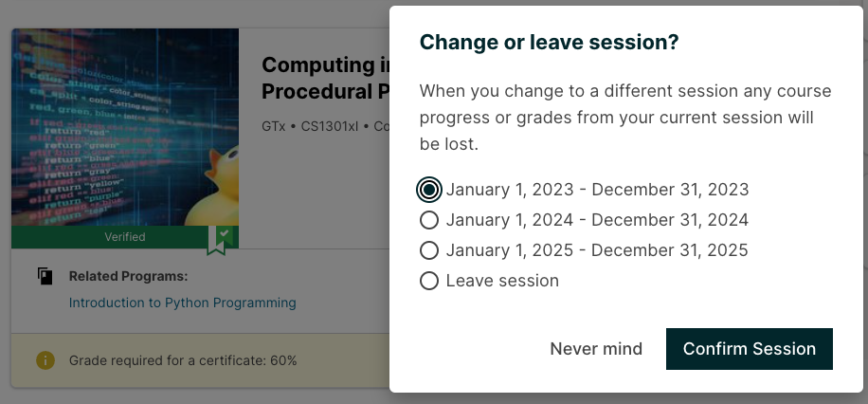
Task: Click the yellow grade info warning icon
Action: pos(45,360)
